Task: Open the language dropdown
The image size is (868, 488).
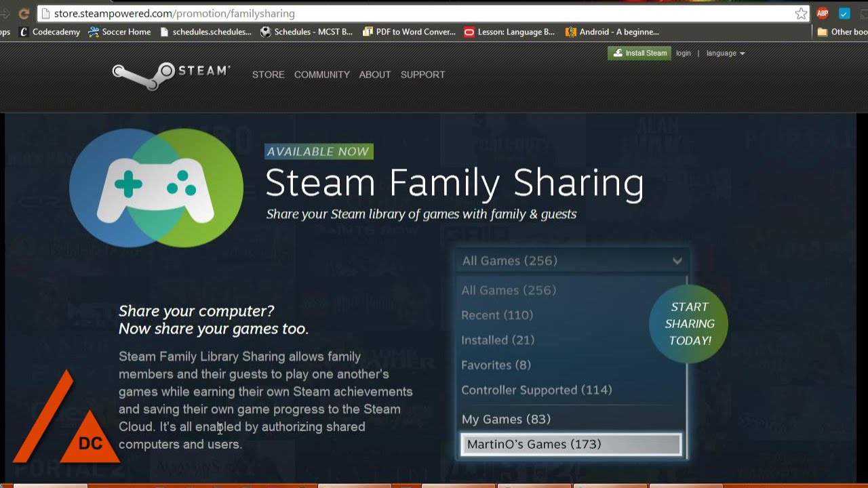Action: [x=725, y=53]
